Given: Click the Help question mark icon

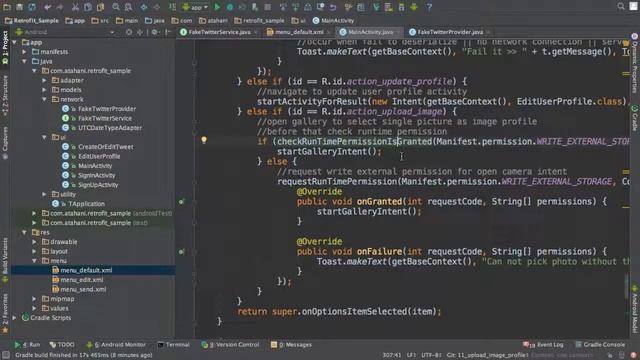Looking at the screenshot, I should click(x=429, y=7).
